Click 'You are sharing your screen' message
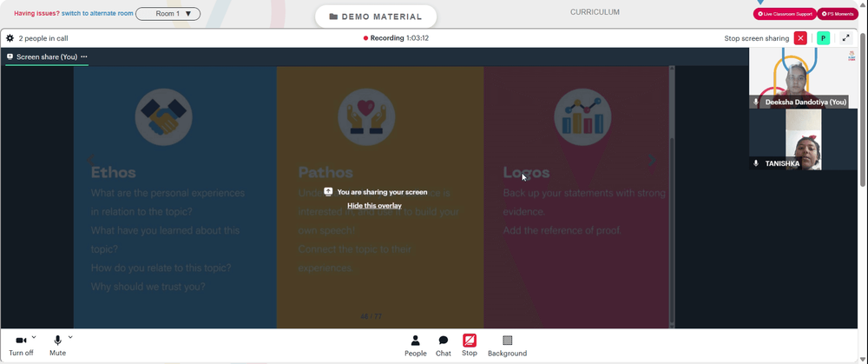 click(x=382, y=192)
